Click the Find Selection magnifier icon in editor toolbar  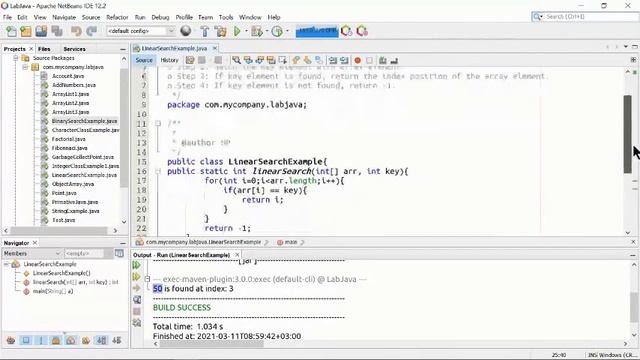(x=236, y=60)
